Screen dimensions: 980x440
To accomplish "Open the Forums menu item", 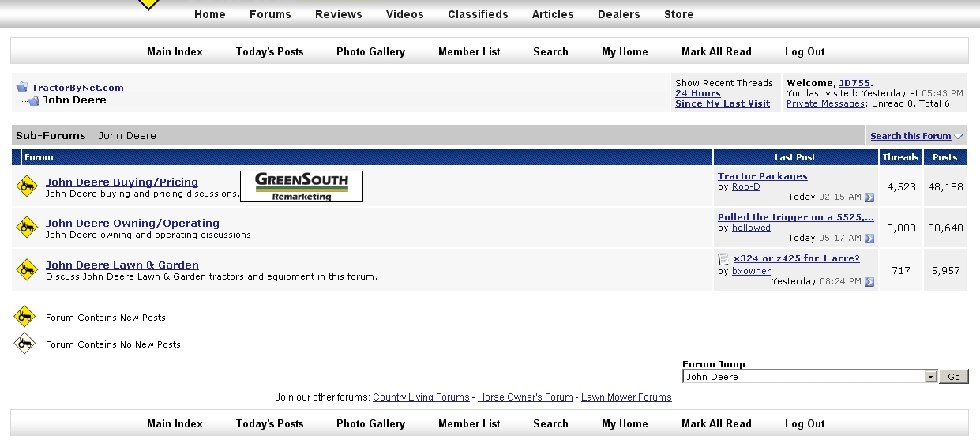I will [270, 14].
